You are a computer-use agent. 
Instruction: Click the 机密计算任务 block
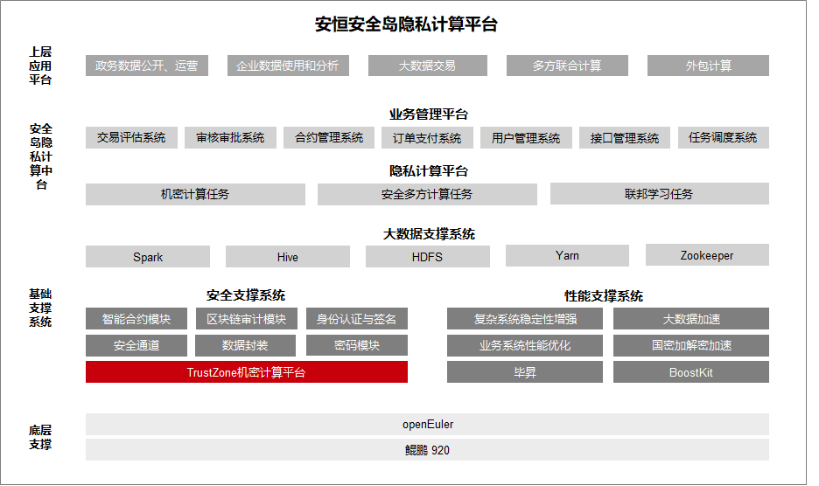tap(195, 194)
